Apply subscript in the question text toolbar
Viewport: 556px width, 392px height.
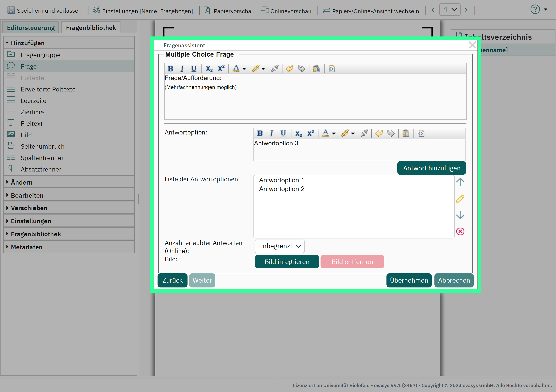[209, 69]
